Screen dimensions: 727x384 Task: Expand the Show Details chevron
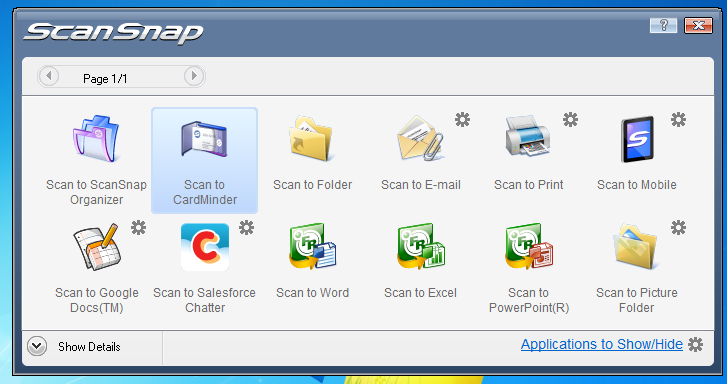click(37, 346)
